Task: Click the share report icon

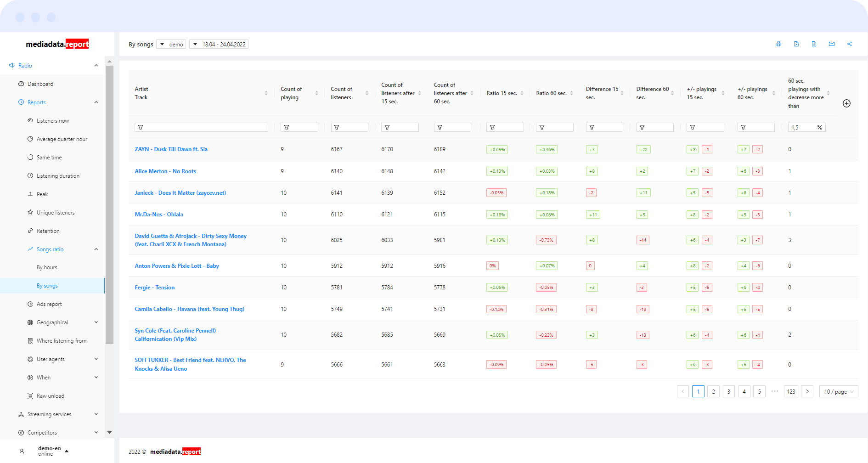Action: (x=850, y=44)
